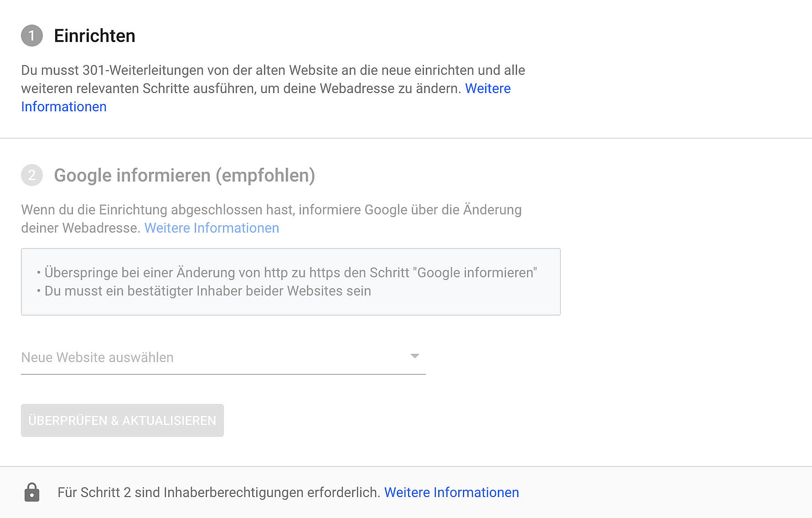Select the 'Google informieren (empfohlen)' heading
This screenshot has height=518, width=812.
184,176
